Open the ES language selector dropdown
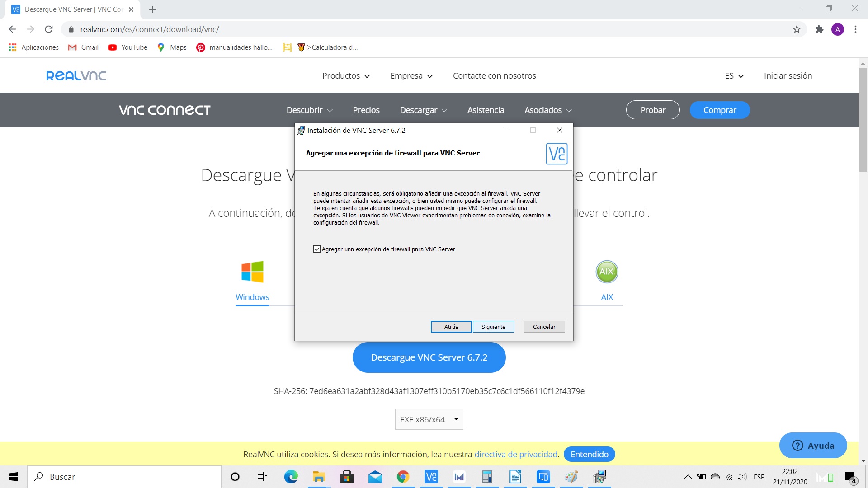The image size is (868, 488). click(733, 75)
